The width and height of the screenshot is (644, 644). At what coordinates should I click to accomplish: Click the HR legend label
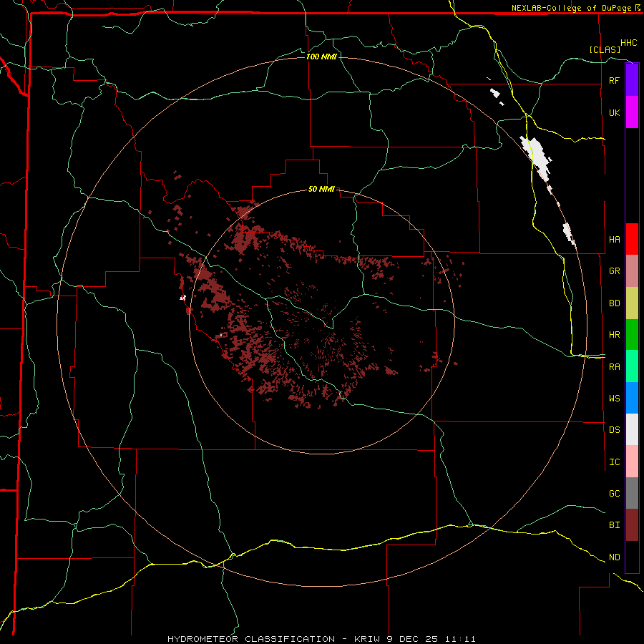[x=614, y=335]
